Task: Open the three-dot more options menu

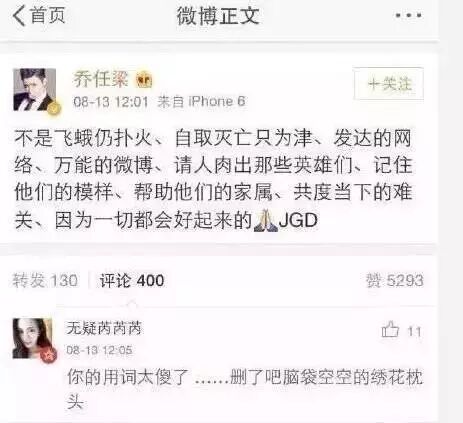Action: (409, 15)
